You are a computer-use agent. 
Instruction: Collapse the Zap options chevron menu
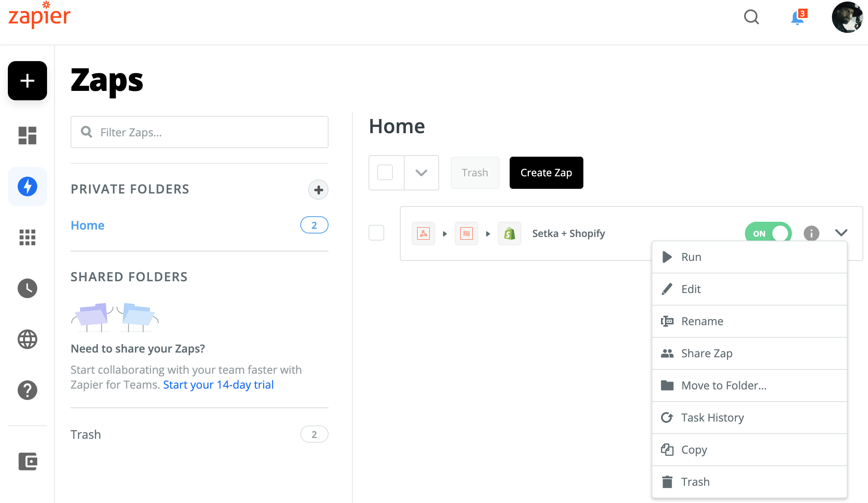(841, 233)
